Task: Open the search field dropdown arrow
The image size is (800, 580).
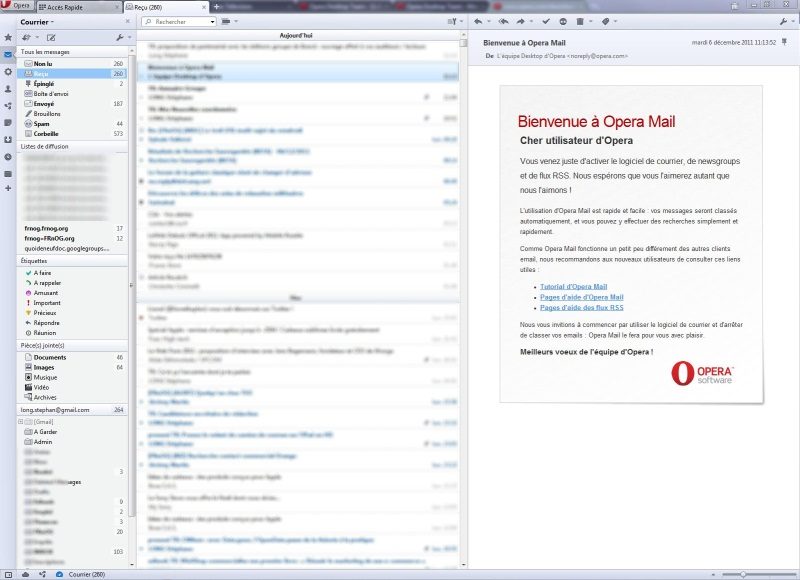Action: point(211,21)
